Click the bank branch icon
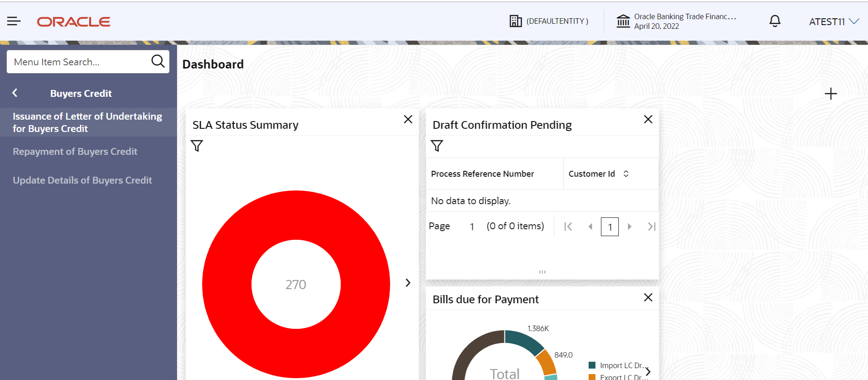This screenshot has width=868, height=380. click(x=623, y=21)
